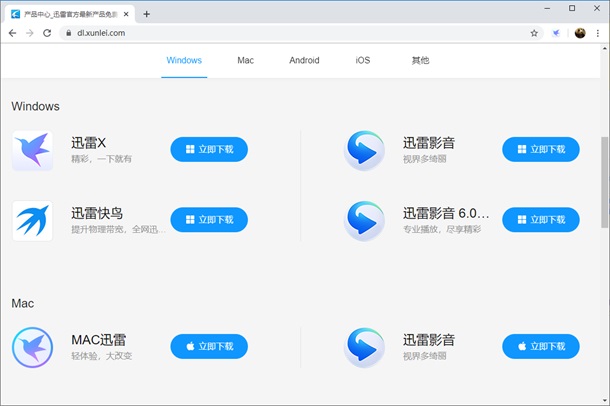Screen dimensions: 610x406
Task: Click the 迅雷X hummingbird app icon
Action: (x=33, y=150)
